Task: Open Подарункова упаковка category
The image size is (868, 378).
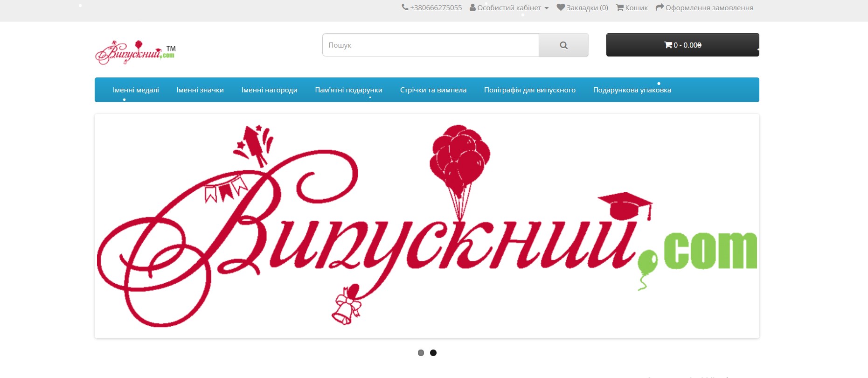Action: pos(632,90)
